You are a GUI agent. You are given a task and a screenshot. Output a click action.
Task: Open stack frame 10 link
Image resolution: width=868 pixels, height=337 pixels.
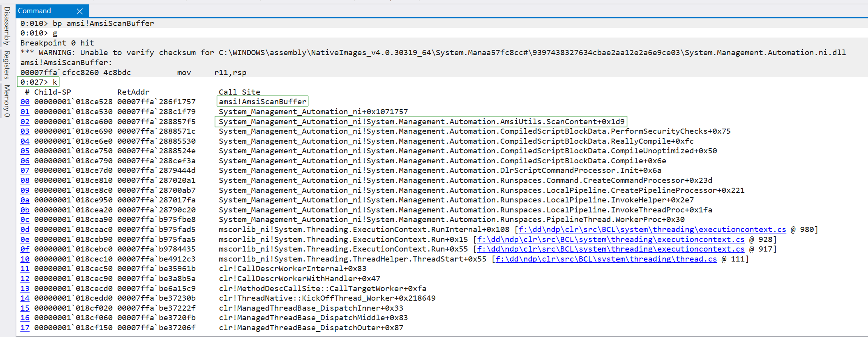point(25,259)
